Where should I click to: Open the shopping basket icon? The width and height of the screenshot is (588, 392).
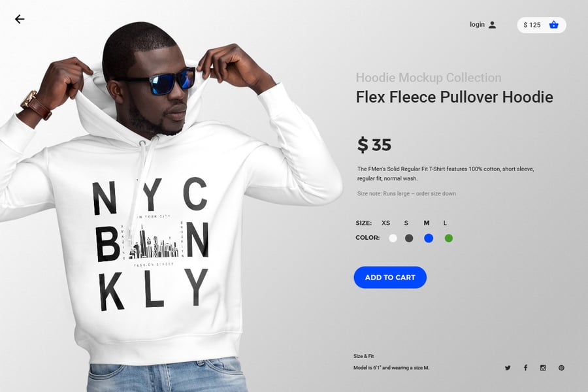[x=553, y=25]
